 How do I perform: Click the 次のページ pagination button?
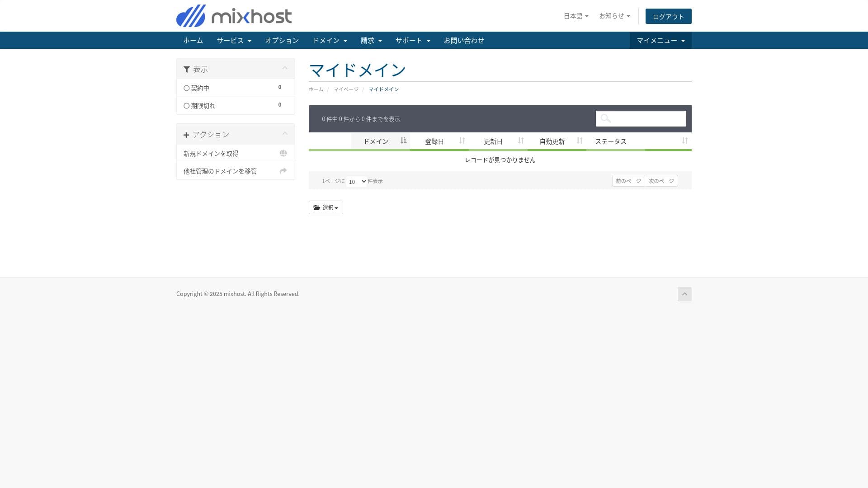coord(661,181)
